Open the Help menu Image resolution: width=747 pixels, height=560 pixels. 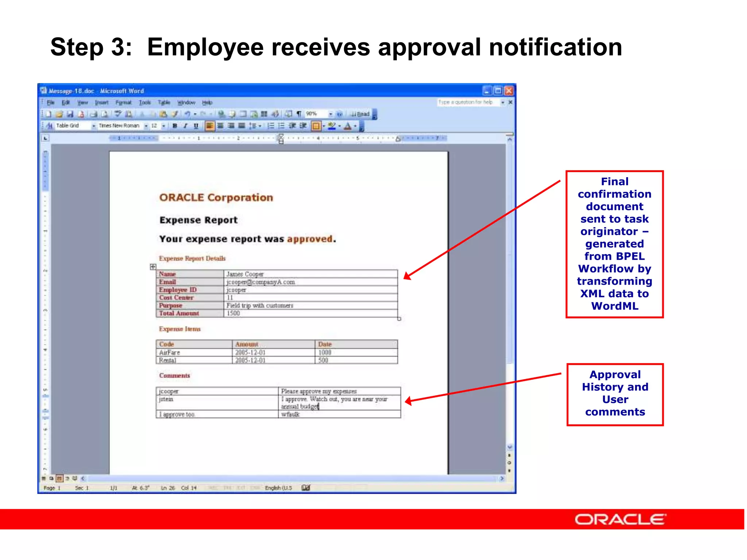207,102
